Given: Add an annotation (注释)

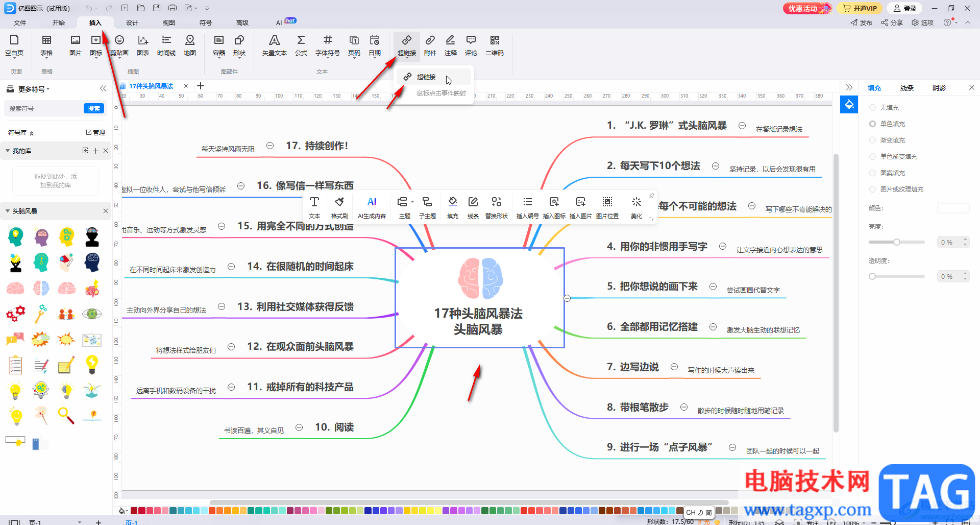Looking at the screenshot, I should point(451,45).
